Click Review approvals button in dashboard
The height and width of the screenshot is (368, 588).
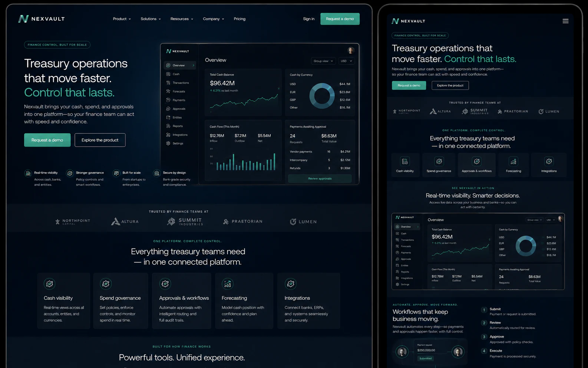point(320,178)
